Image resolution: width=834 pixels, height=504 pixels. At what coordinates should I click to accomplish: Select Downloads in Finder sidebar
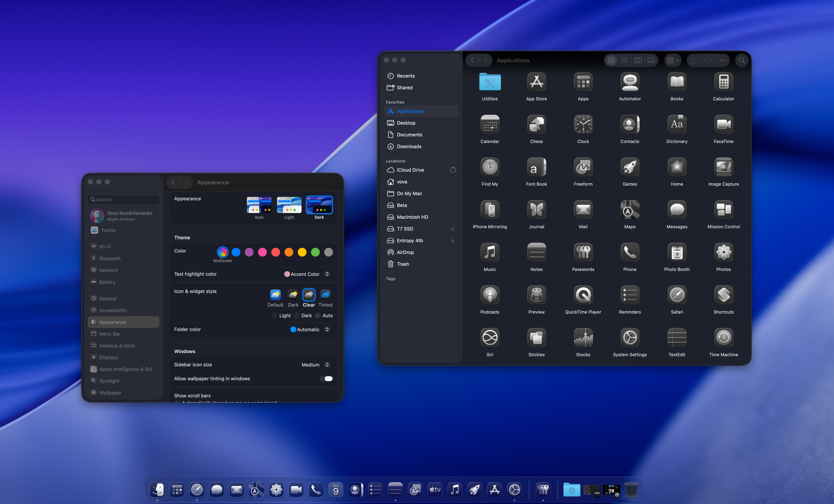(409, 146)
